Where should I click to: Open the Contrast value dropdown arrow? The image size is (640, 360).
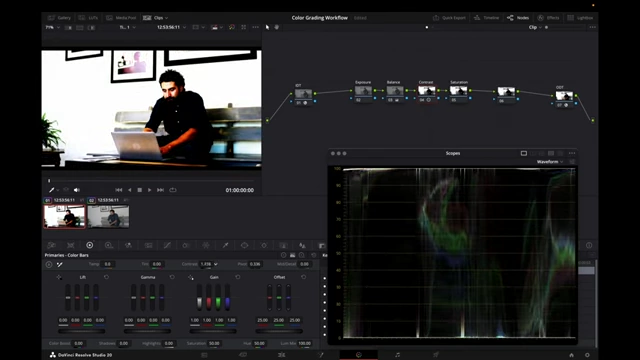tap(216, 264)
